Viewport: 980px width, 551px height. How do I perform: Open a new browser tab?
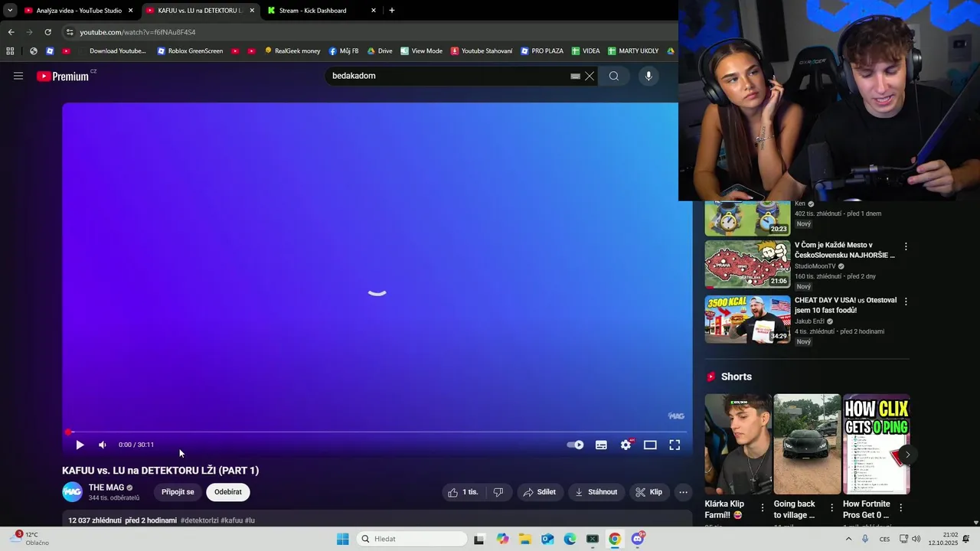pyautogui.click(x=392, y=11)
